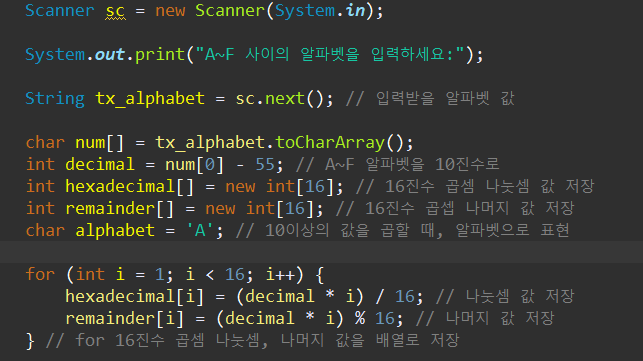The width and height of the screenshot is (643, 361).
Task: Click the '%' operator in remainder line
Action: click(360, 318)
